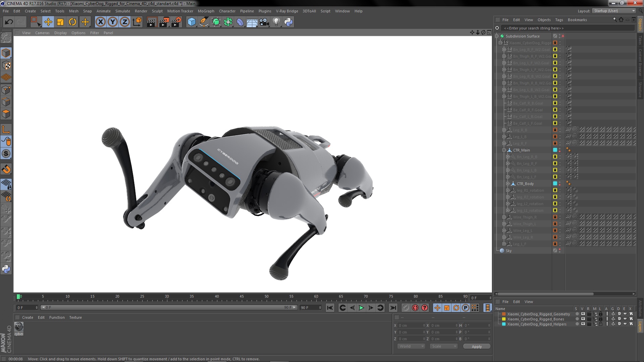Viewport: 644px width, 362px height.
Task: Open the MoGraph menu
Action: point(206,11)
